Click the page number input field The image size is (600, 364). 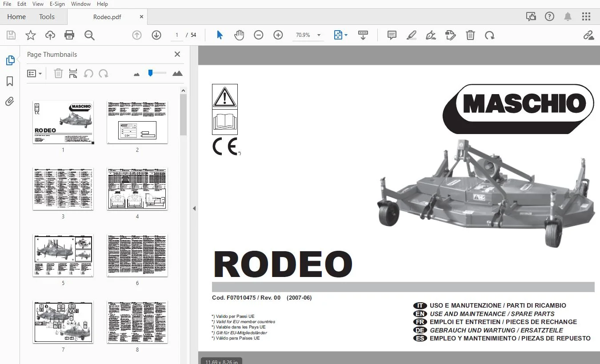click(177, 35)
